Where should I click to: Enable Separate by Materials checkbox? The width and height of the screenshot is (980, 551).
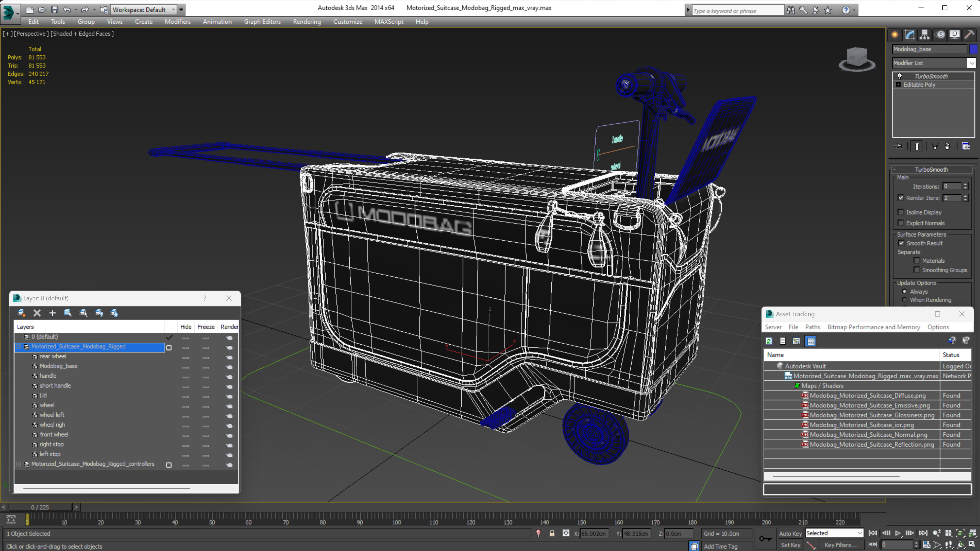[917, 261]
